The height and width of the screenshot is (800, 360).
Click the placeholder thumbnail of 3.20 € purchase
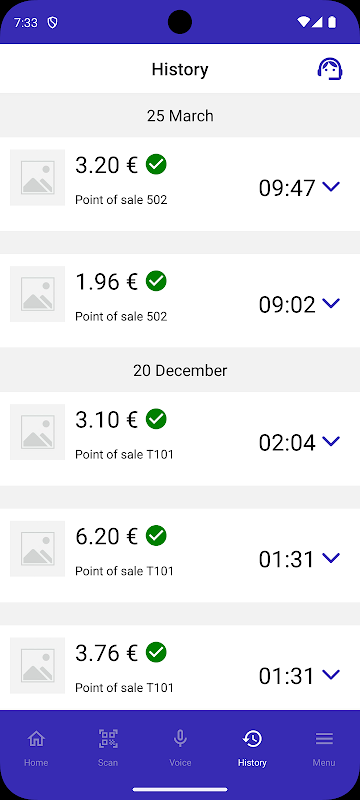tap(38, 178)
